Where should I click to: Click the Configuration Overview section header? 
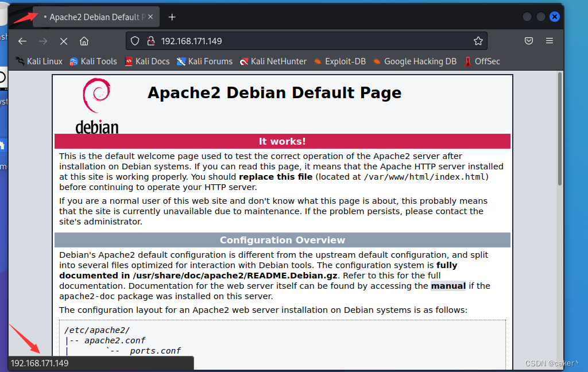point(283,240)
